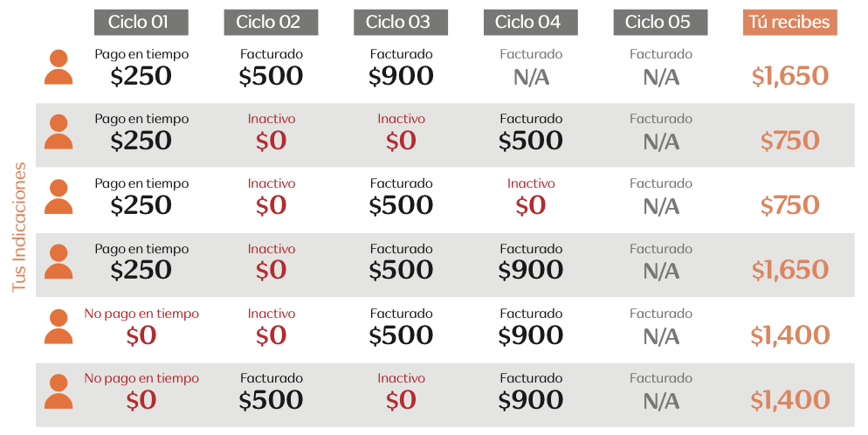This screenshot has width=868, height=435.
Task: Click $900 under Ciclo 03 in the first row
Action: [401, 76]
